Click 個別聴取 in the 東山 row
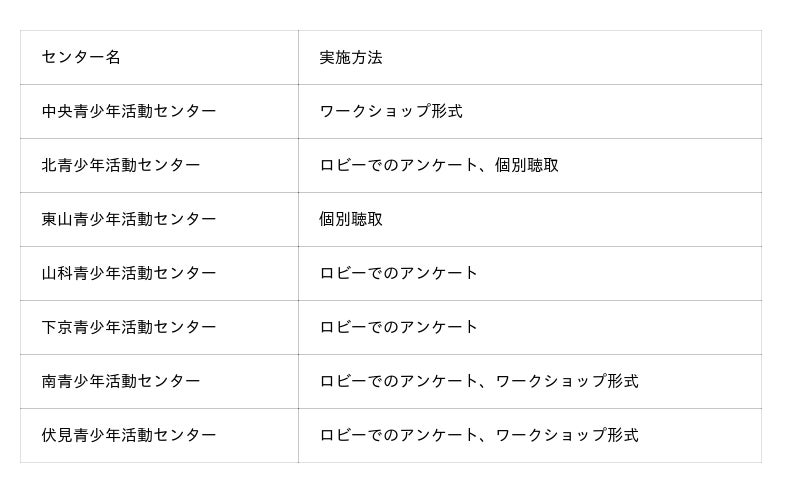The height and width of the screenshot is (493, 800). 351,219
